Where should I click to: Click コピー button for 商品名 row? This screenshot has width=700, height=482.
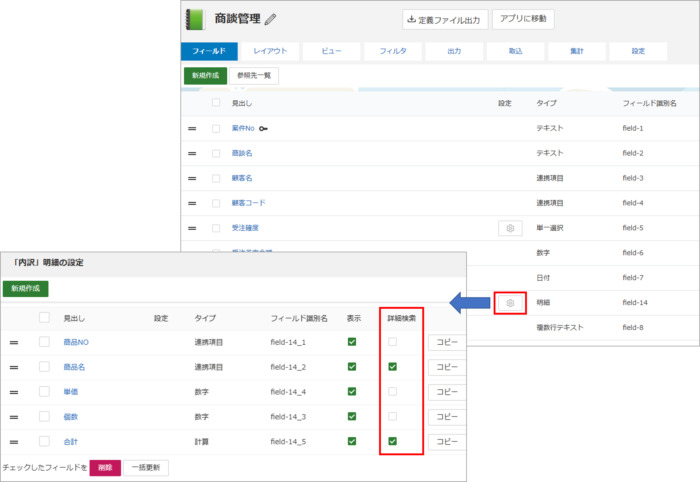tap(447, 367)
